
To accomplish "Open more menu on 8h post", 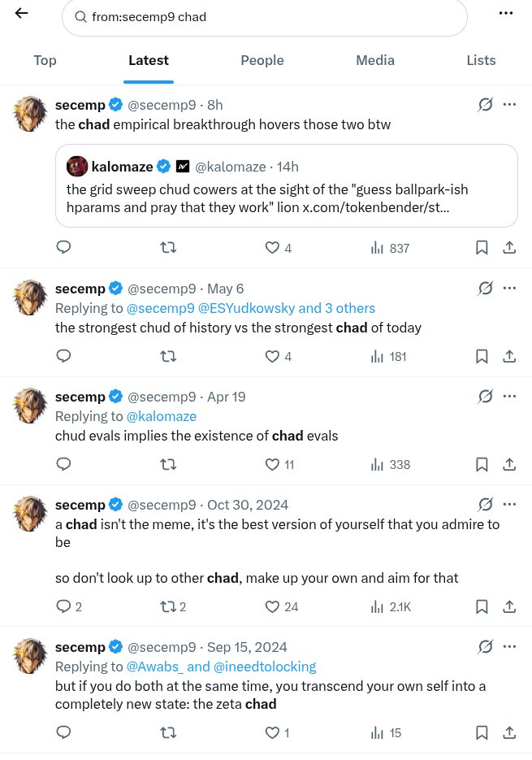I will click(510, 104).
